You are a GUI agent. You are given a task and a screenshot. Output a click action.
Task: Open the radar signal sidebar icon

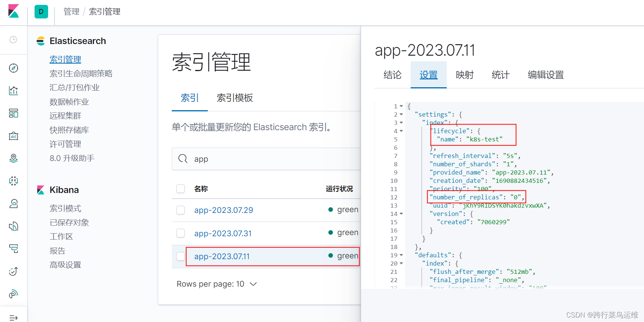(x=14, y=294)
